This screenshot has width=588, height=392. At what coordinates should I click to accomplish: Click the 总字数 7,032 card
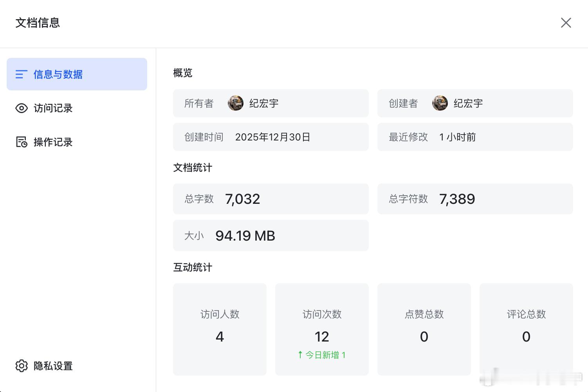point(271,199)
